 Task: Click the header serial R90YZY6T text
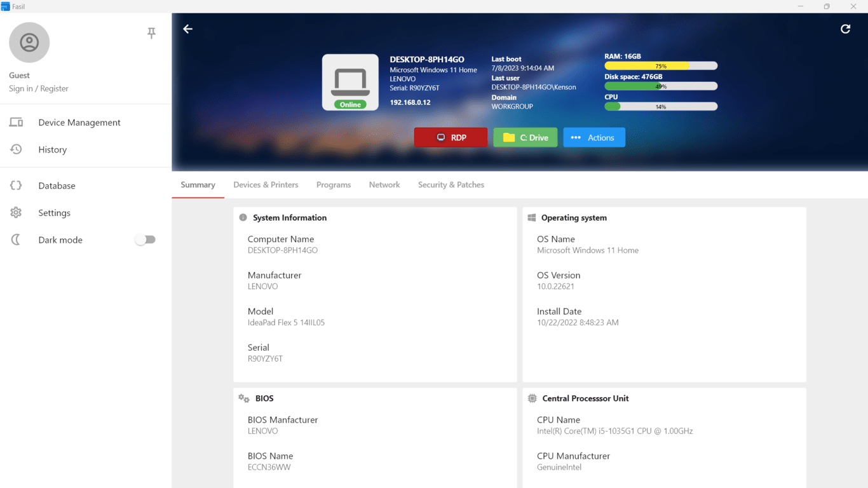click(414, 88)
